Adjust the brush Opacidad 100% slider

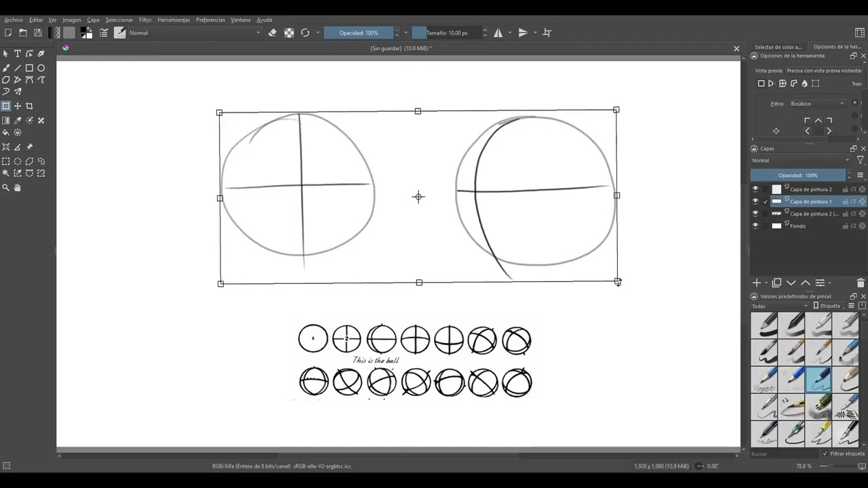tap(359, 33)
